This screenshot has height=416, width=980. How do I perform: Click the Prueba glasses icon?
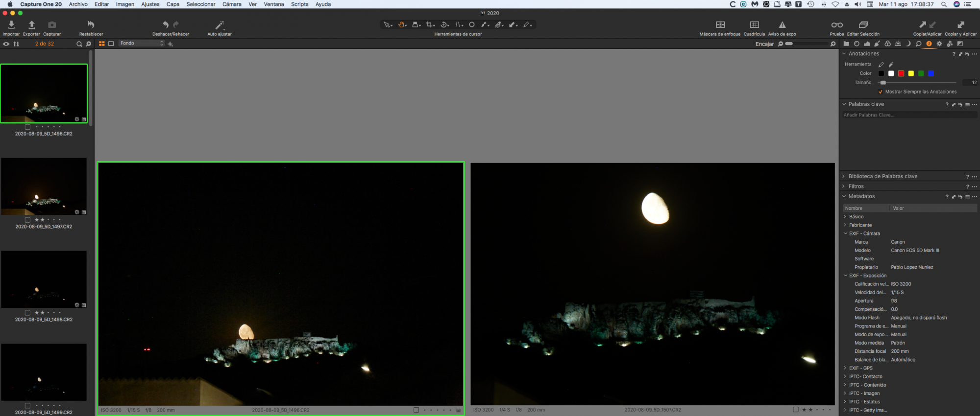(836, 25)
